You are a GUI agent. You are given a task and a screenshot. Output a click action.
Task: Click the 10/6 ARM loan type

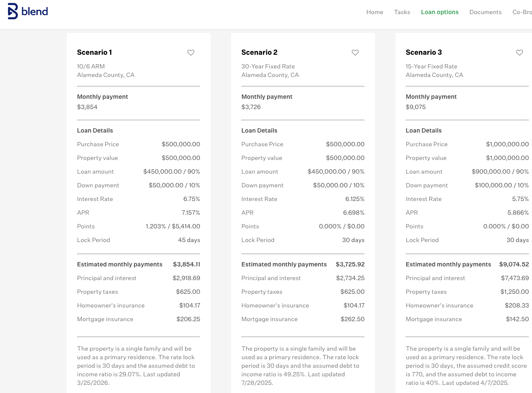(91, 66)
